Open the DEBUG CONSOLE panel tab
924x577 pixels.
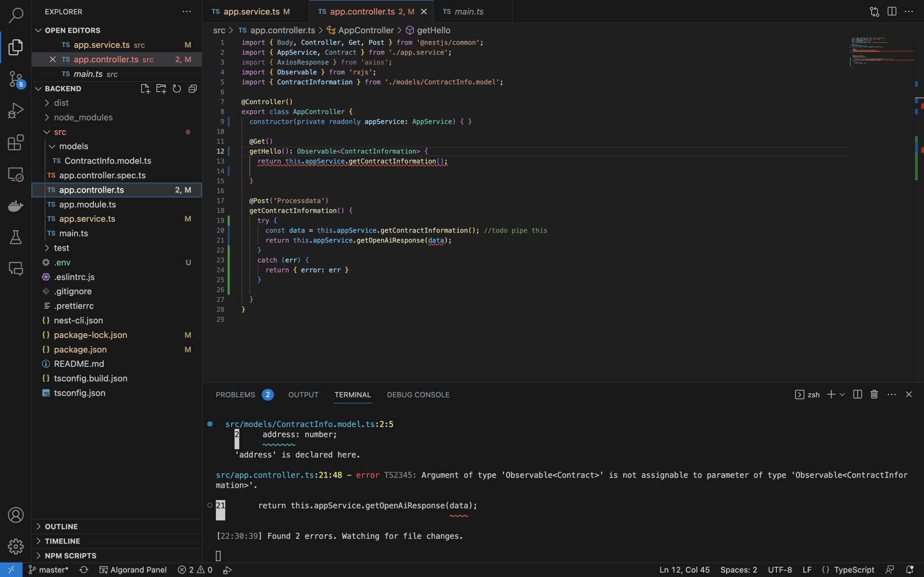coord(418,394)
